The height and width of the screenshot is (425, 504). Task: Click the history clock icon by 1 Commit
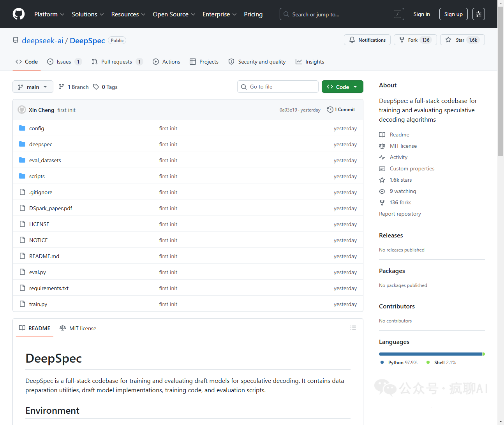[x=330, y=110]
